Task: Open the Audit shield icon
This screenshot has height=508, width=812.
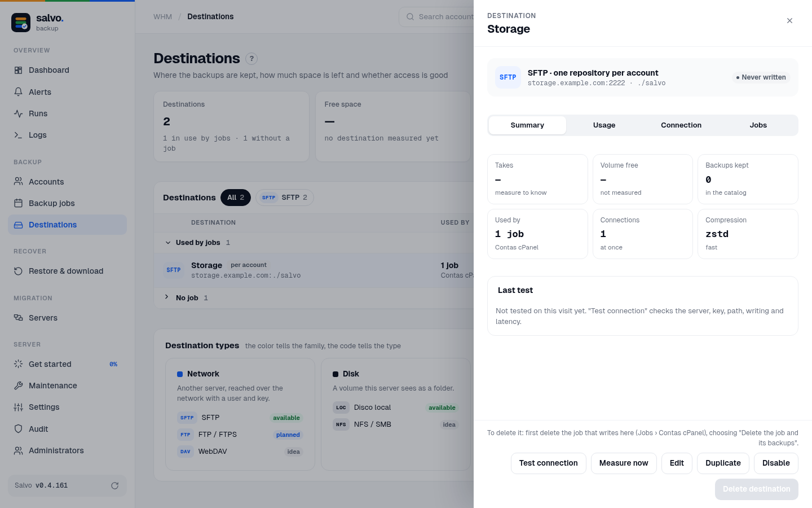Action: point(18,429)
